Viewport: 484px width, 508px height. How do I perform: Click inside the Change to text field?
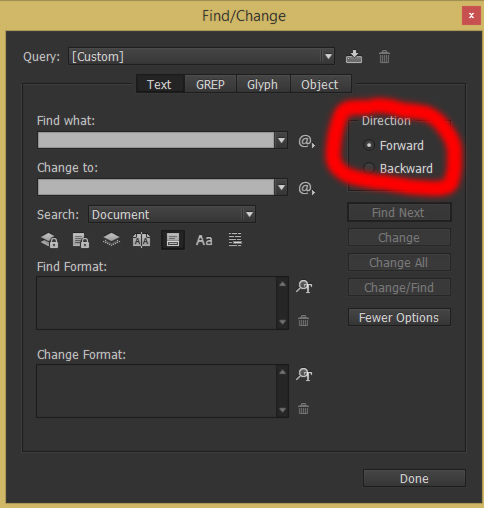156,187
